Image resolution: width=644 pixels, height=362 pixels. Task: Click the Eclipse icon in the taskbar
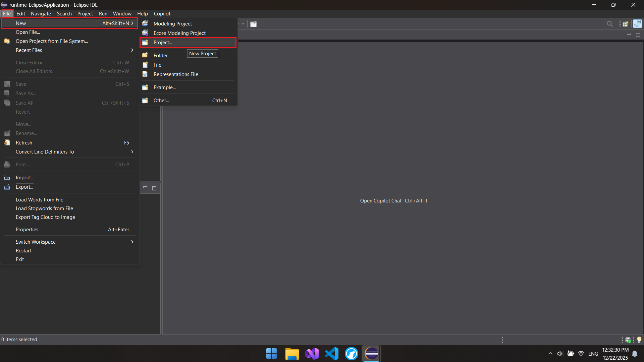click(x=371, y=354)
